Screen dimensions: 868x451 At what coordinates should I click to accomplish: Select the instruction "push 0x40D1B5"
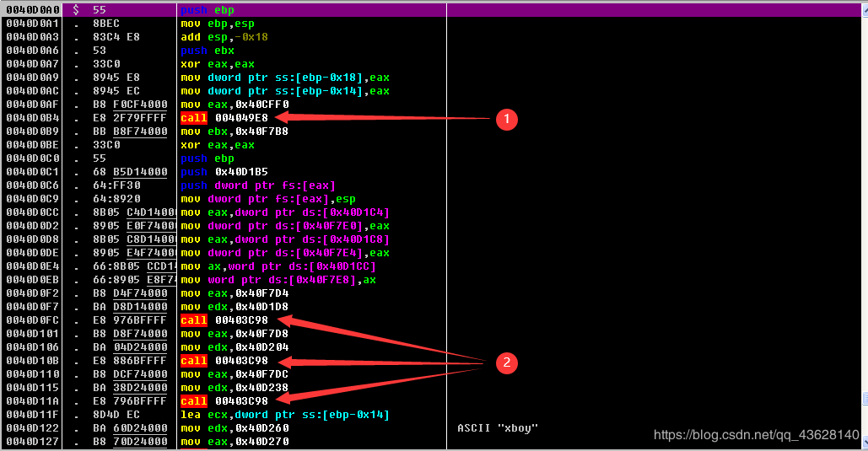click(x=224, y=172)
